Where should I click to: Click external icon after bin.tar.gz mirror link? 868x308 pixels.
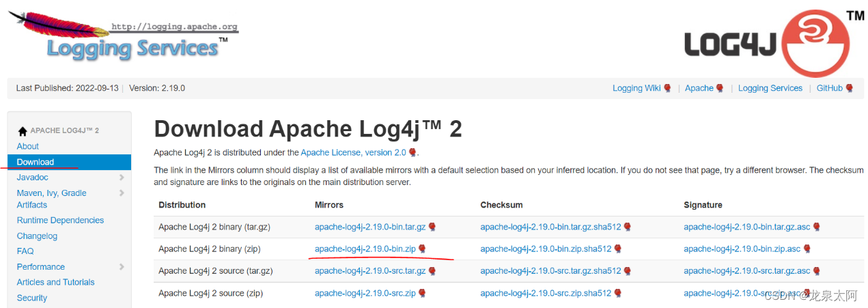click(x=432, y=227)
